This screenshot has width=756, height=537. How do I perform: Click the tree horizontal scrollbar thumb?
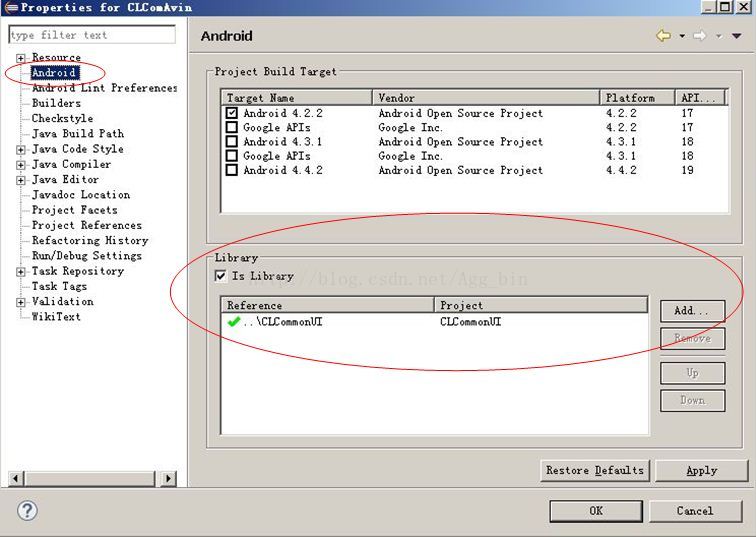click(90, 478)
